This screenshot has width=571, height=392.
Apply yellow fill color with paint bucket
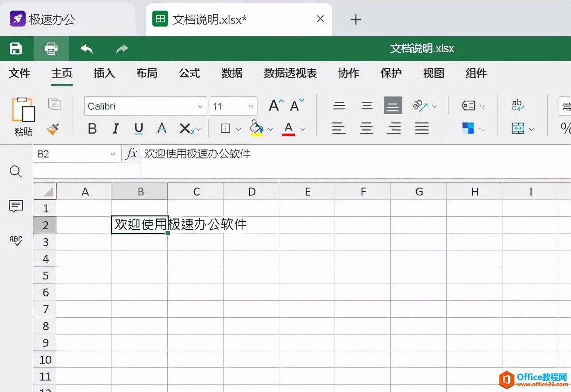(257, 128)
